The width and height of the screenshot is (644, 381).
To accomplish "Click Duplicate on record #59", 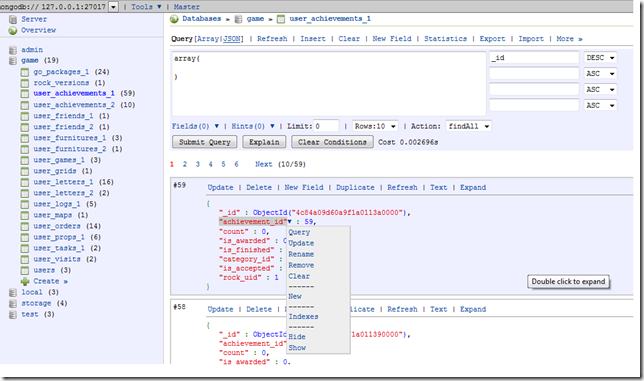I will (x=355, y=188).
